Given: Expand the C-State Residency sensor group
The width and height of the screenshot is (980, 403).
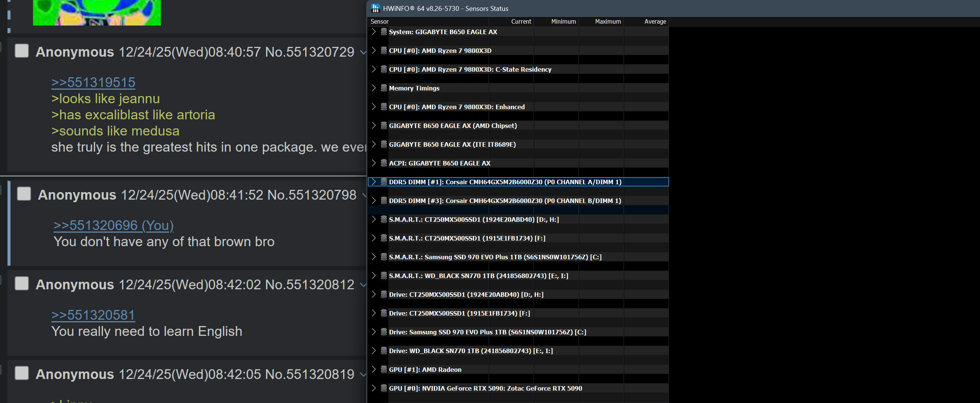Looking at the screenshot, I should tap(373, 69).
